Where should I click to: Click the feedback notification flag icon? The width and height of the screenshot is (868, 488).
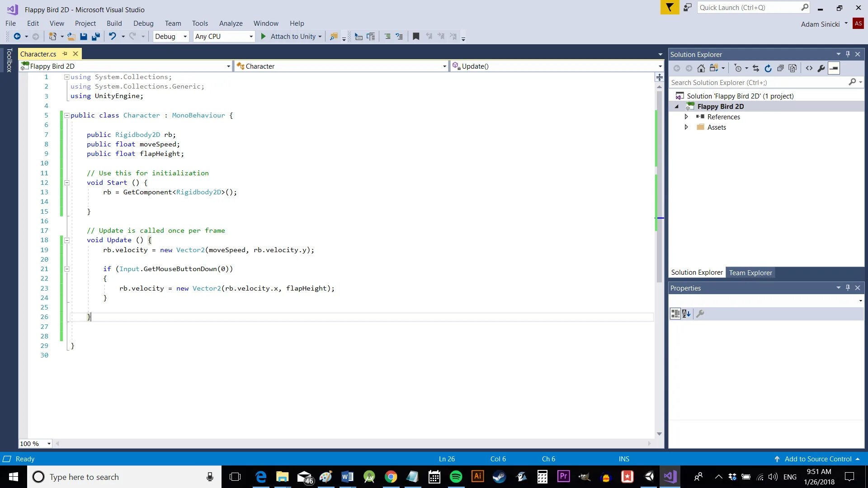point(670,8)
